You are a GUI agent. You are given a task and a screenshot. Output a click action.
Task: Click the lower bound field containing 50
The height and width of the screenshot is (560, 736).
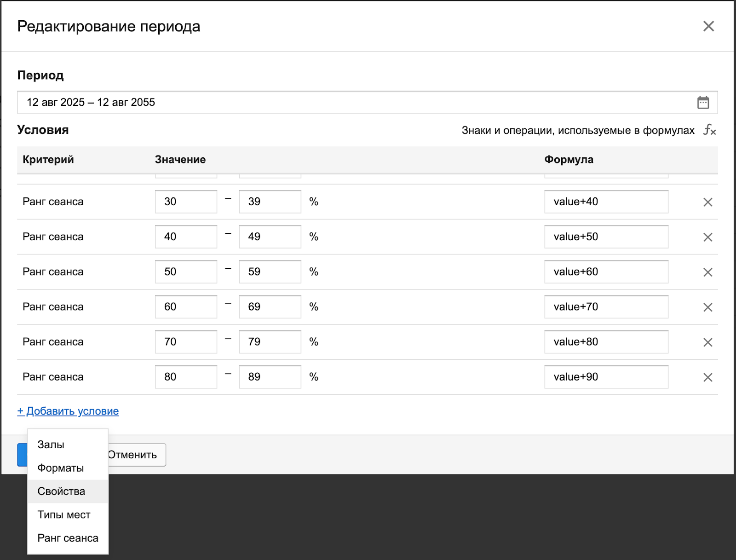186,271
